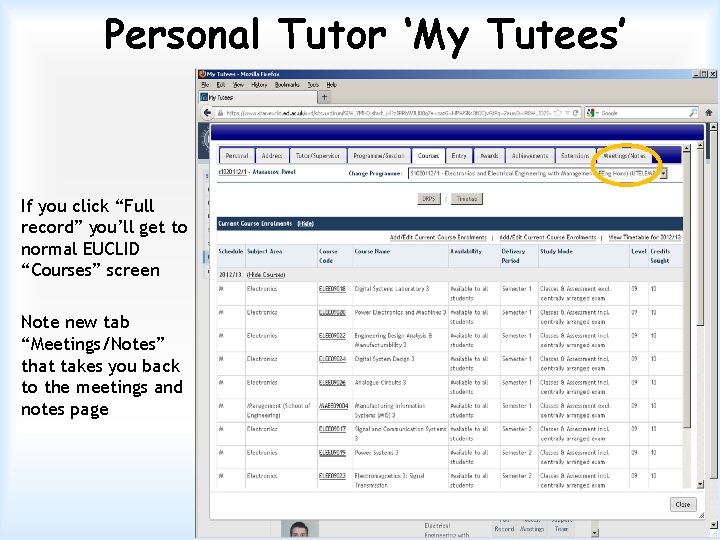Open the ELEE09023 course code link
Image resolution: width=720 pixels, height=540 pixels.
pyautogui.click(x=332, y=476)
